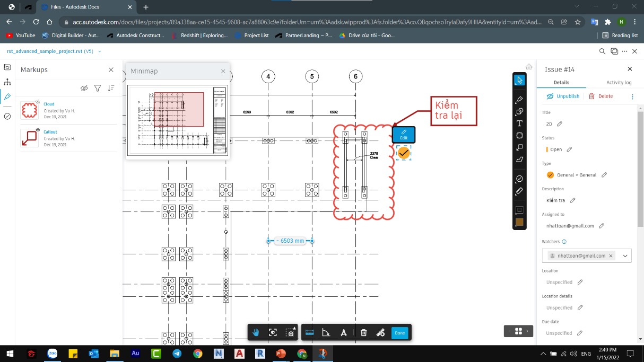Remove nhattoan@gmail.com from Watchers

(611, 255)
